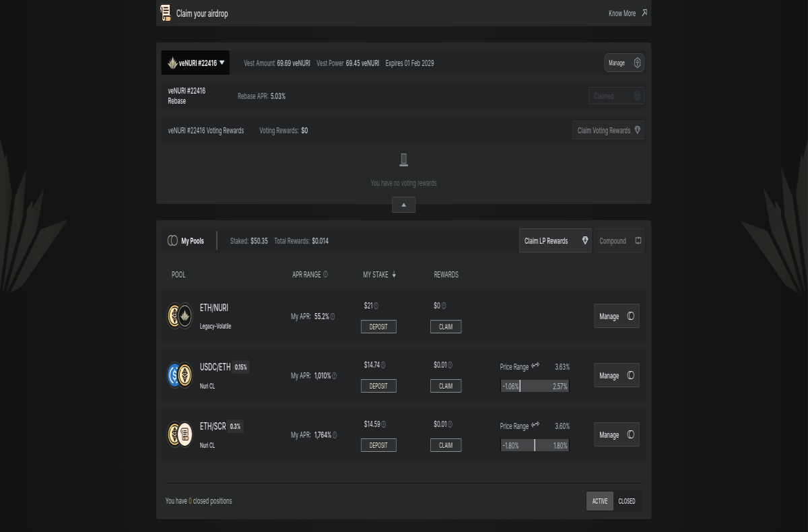Click DEPOSIT for ETH/NURI pool
The image size is (808, 532).
coord(378,327)
